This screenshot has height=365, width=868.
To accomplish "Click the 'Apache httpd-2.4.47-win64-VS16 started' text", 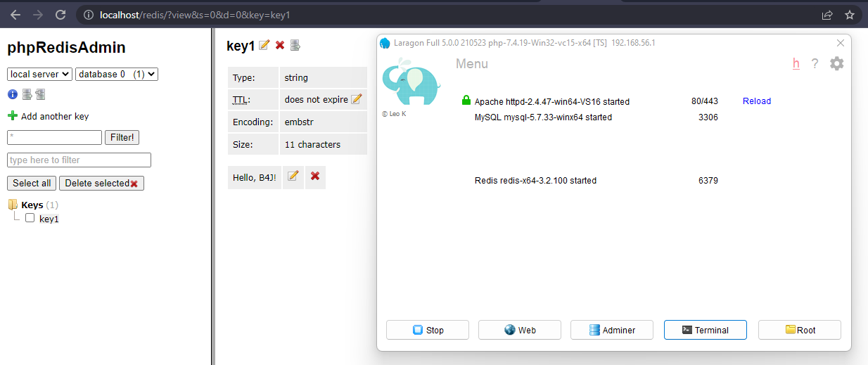I will [552, 101].
